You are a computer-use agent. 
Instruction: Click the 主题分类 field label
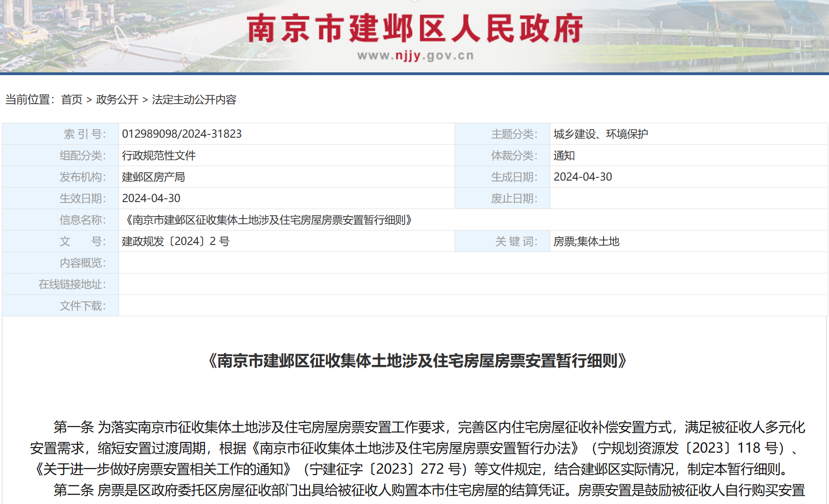(x=514, y=134)
